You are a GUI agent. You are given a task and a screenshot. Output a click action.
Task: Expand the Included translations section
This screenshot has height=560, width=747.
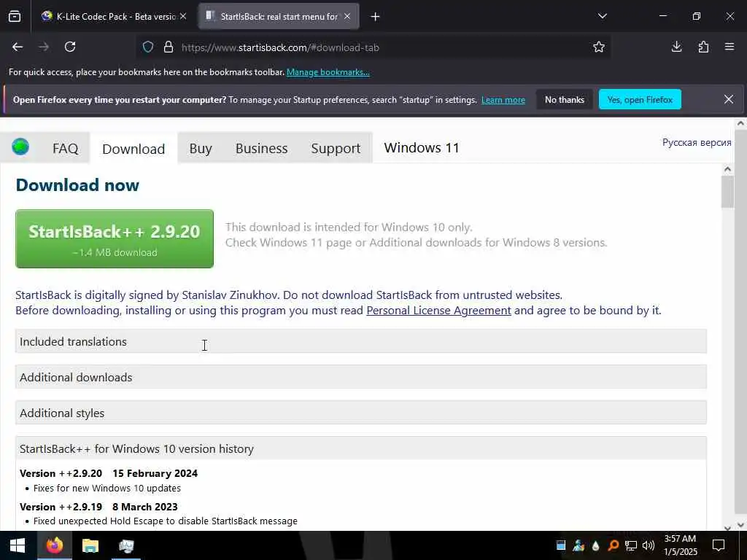[x=361, y=341]
